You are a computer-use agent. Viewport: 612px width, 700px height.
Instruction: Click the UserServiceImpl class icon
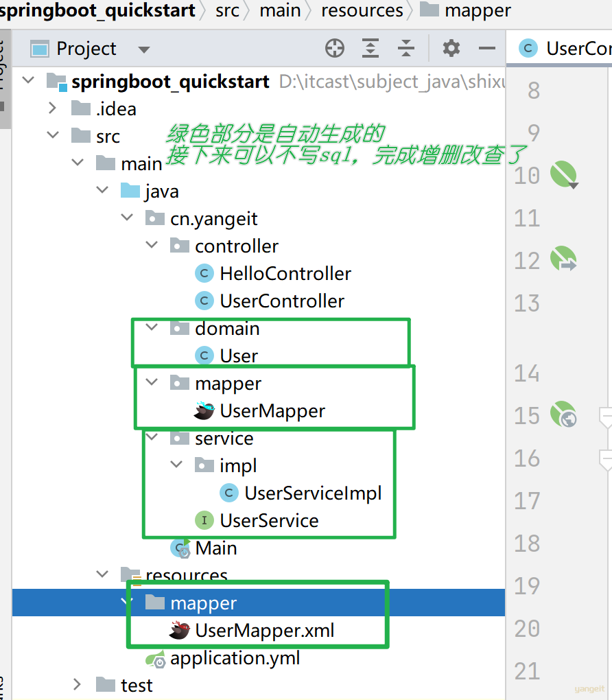pos(229,493)
